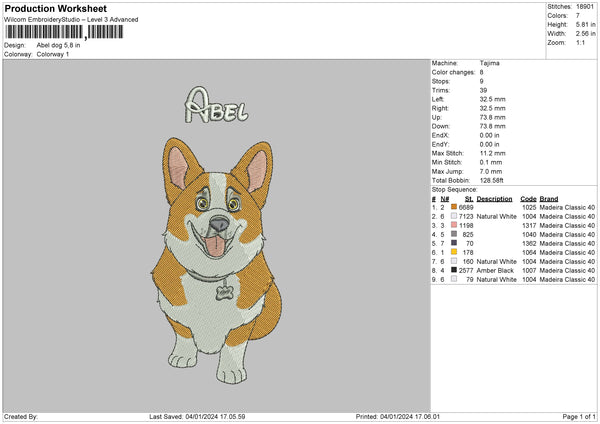
Task: Click the Description column header
Action: [496, 197]
